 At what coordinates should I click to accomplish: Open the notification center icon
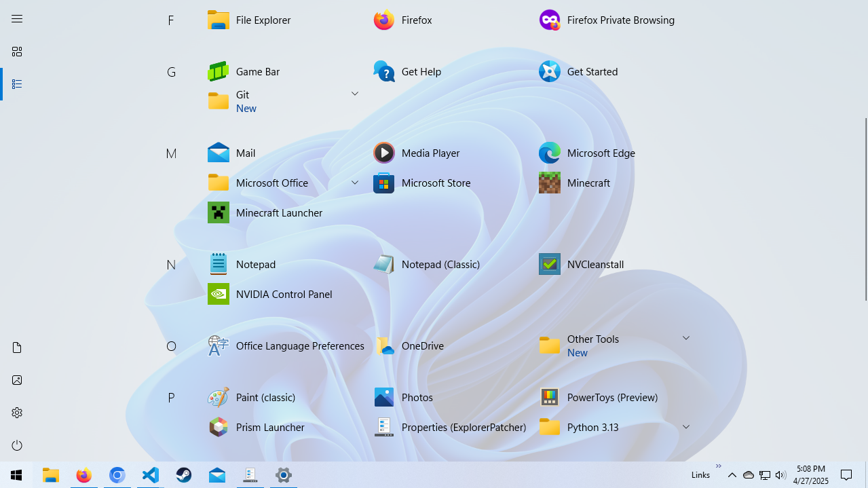pyautogui.click(x=846, y=475)
